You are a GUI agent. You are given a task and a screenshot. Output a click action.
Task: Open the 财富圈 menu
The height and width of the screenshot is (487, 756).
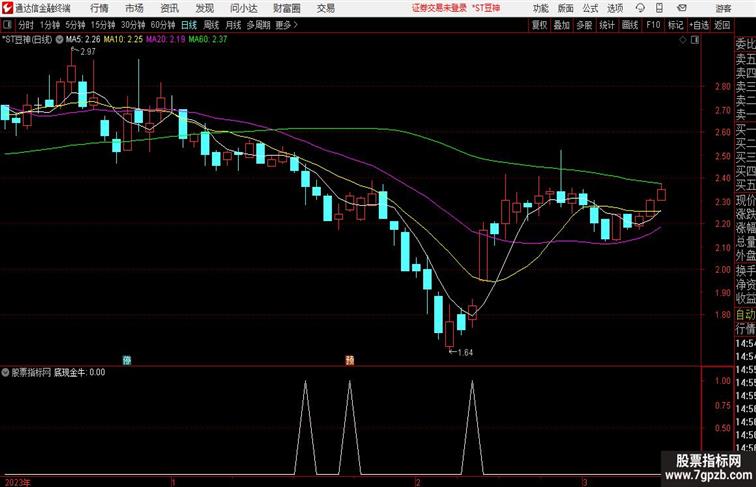click(286, 8)
